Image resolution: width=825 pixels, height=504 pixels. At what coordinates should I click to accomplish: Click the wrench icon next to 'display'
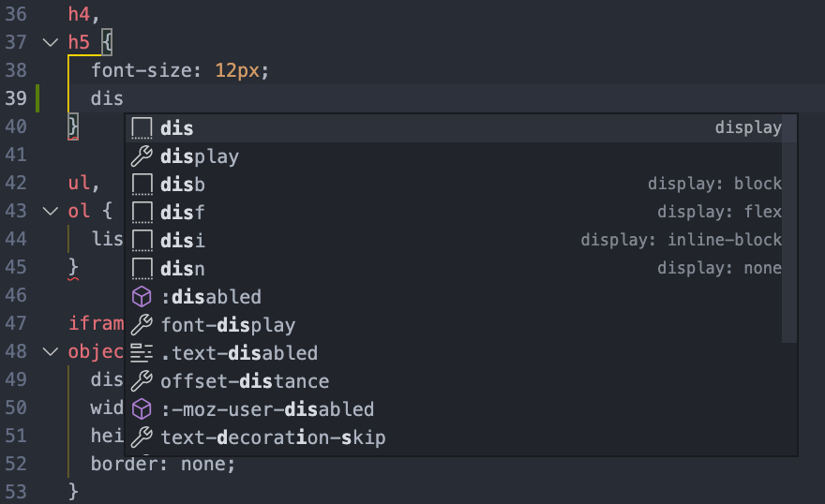(142, 156)
